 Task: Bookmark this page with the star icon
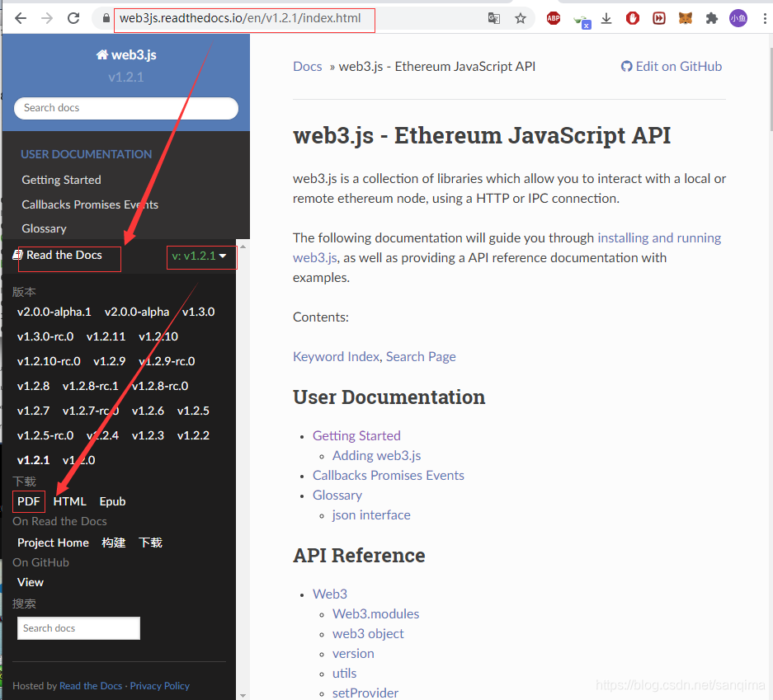click(520, 19)
